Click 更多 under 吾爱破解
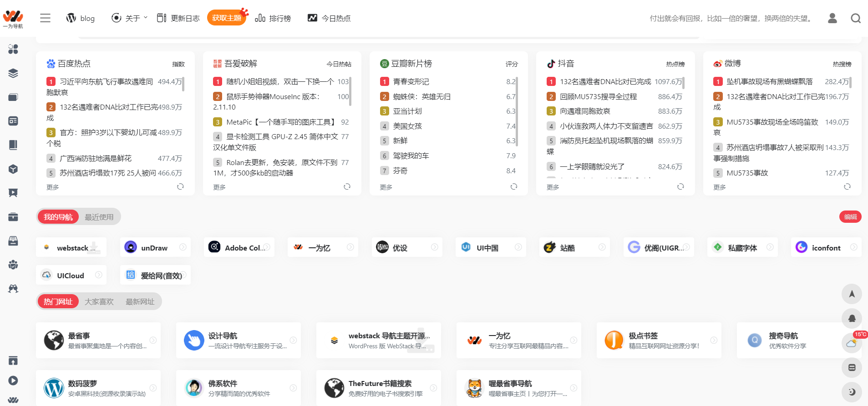The image size is (868, 406). tap(219, 187)
